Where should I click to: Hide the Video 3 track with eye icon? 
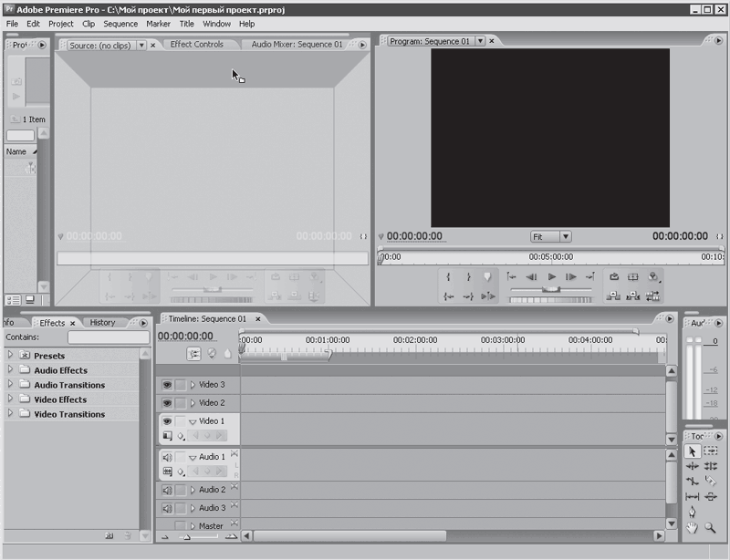[167, 385]
